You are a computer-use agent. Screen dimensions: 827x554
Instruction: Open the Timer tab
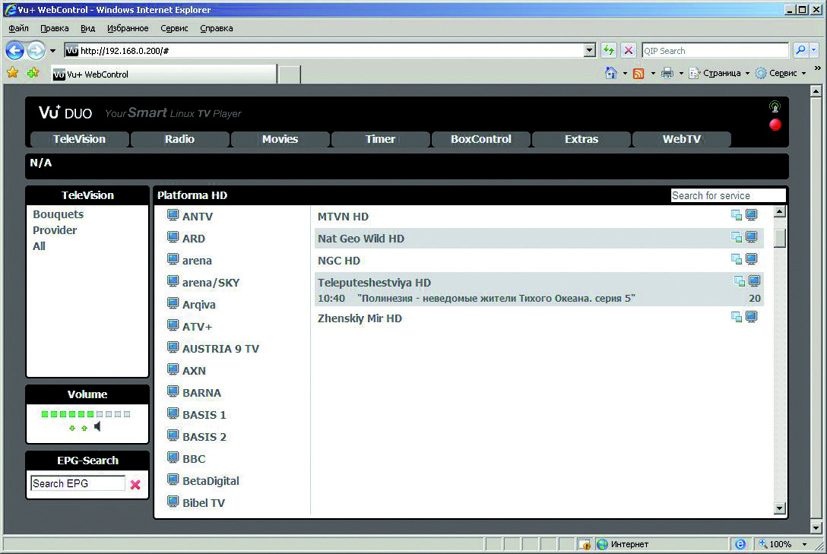click(x=380, y=139)
